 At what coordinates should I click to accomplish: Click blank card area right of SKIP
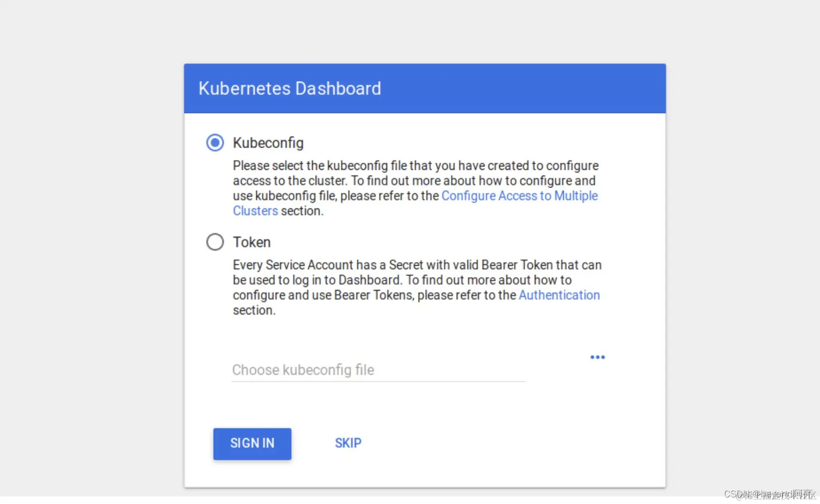[507, 443]
